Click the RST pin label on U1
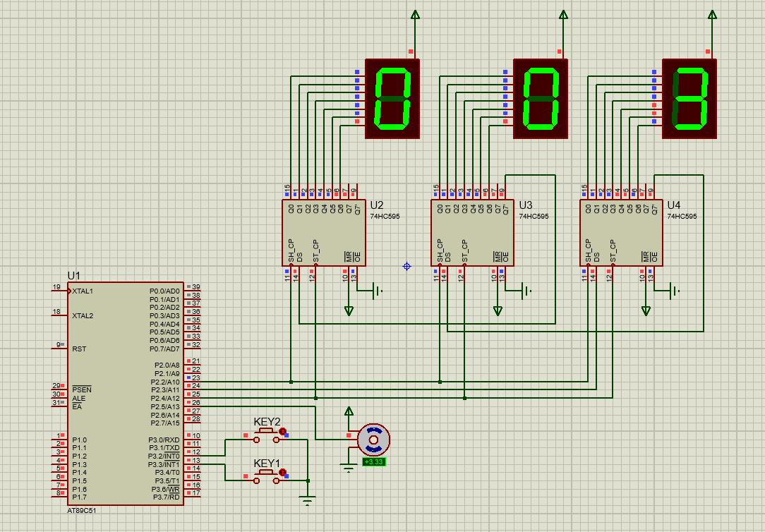Image resolution: width=765 pixels, height=532 pixels. pyautogui.click(x=79, y=349)
